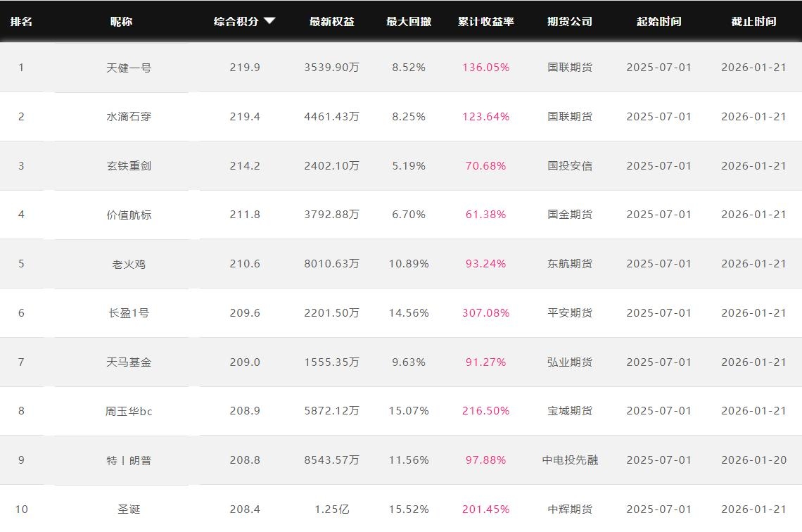The image size is (802, 532).
Task: View the 玄铁重剑 account details
Action: [x=129, y=166]
